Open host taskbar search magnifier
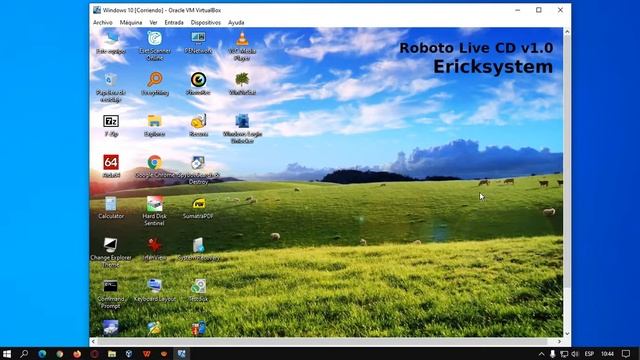640x360 pixels. tap(24, 353)
